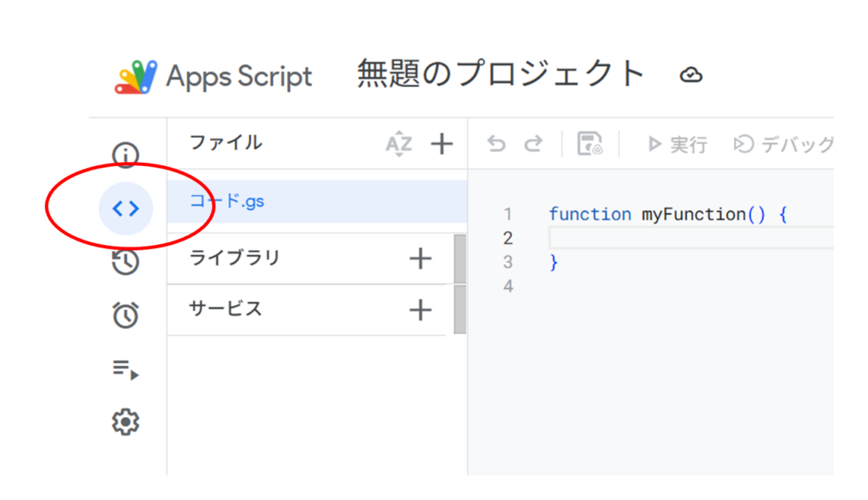Add a library with ライブラリ plus
Viewport: 868px width, 500px height.
coord(420,258)
